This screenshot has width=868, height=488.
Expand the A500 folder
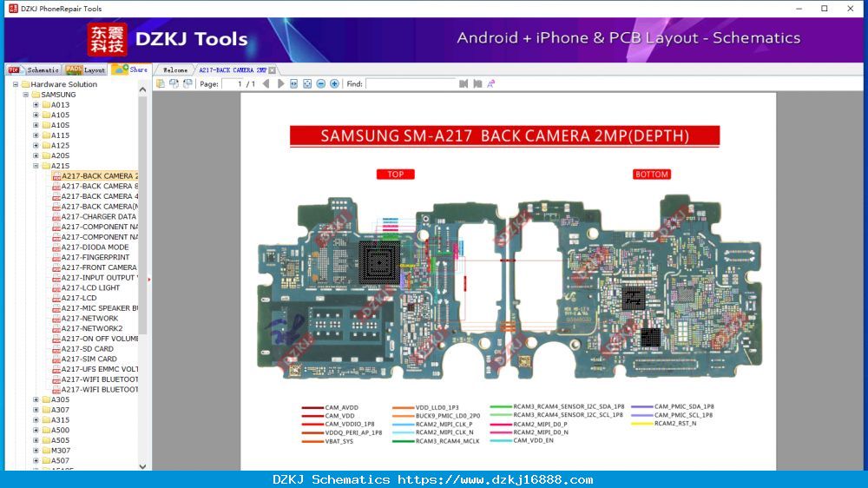[x=36, y=430]
